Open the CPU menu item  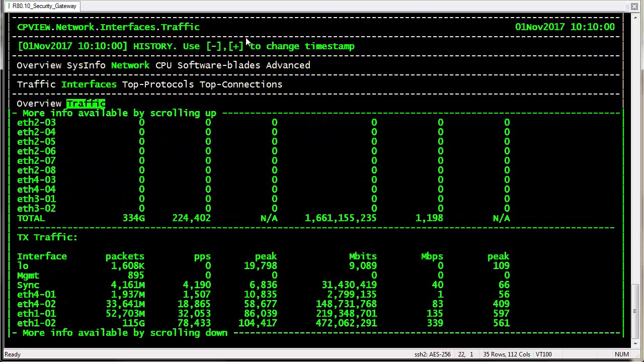164,65
